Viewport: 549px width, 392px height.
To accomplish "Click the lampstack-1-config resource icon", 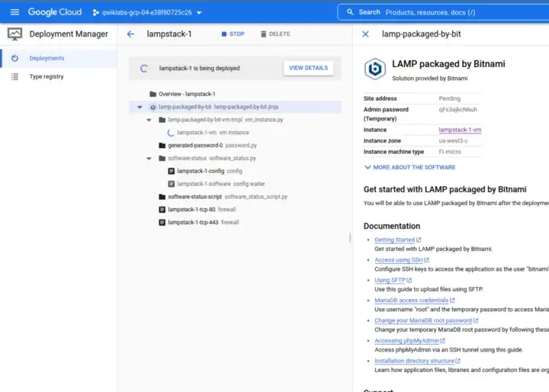I will [172, 171].
